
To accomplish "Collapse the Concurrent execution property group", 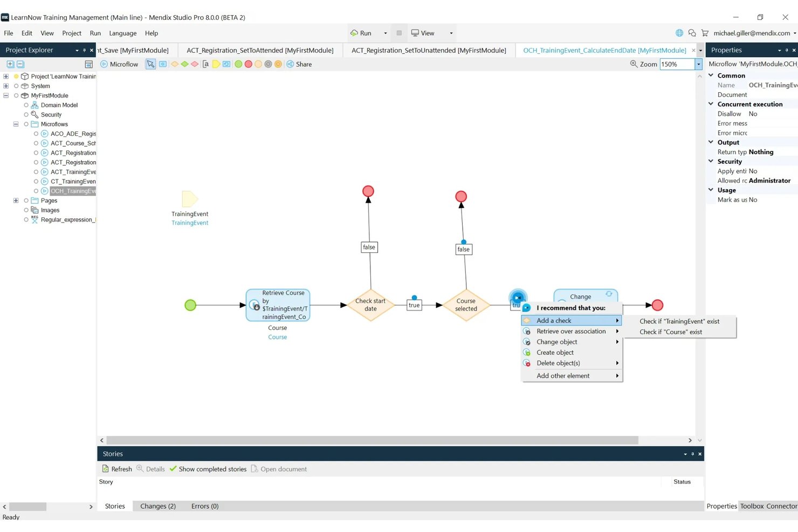I will pyautogui.click(x=711, y=104).
